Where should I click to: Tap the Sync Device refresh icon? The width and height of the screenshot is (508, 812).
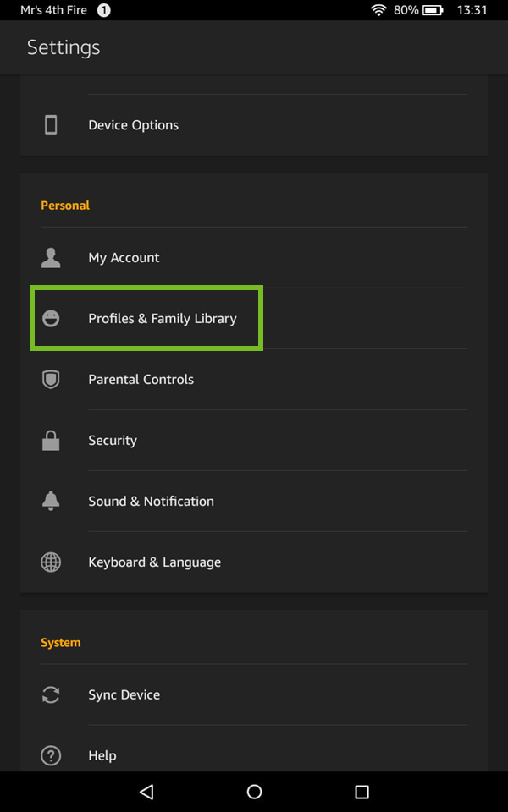pyautogui.click(x=51, y=694)
